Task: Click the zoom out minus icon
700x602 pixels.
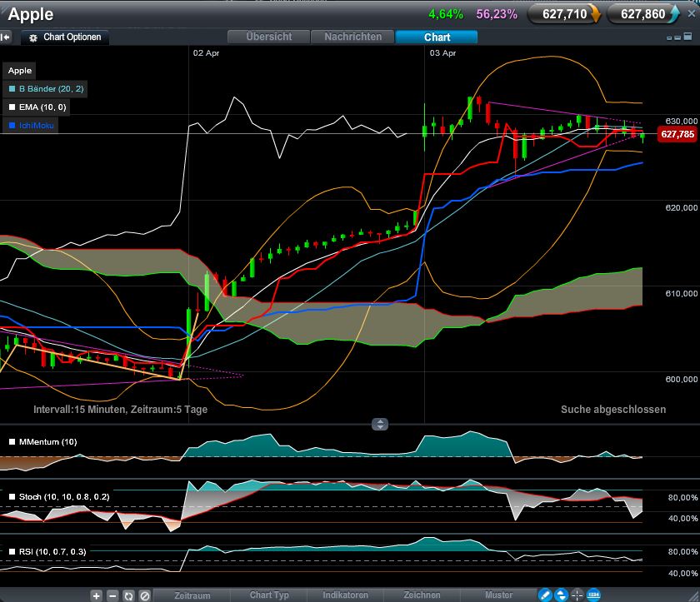Action: click(112, 595)
